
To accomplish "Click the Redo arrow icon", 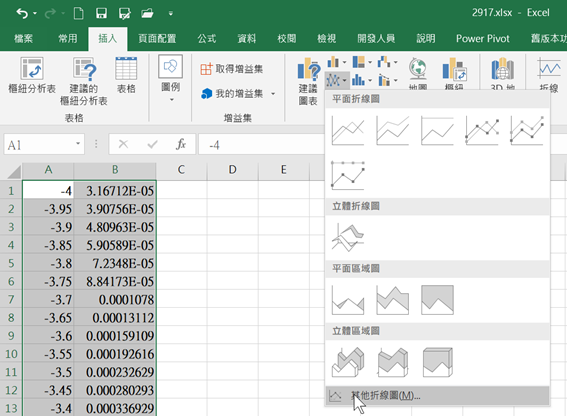I will (x=50, y=14).
